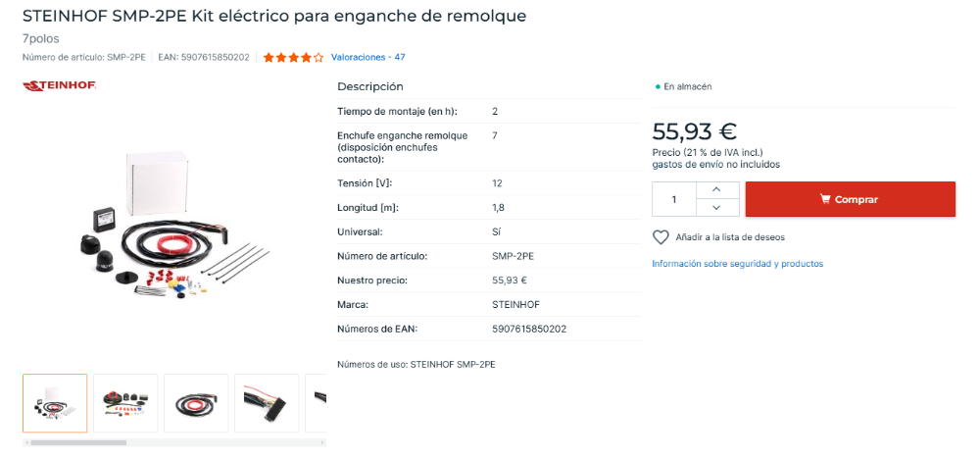The width and height of the screenshot is (980, 460).
Task: Open the Valoraciones - 47 reviews link
Action: pos(367,58)
